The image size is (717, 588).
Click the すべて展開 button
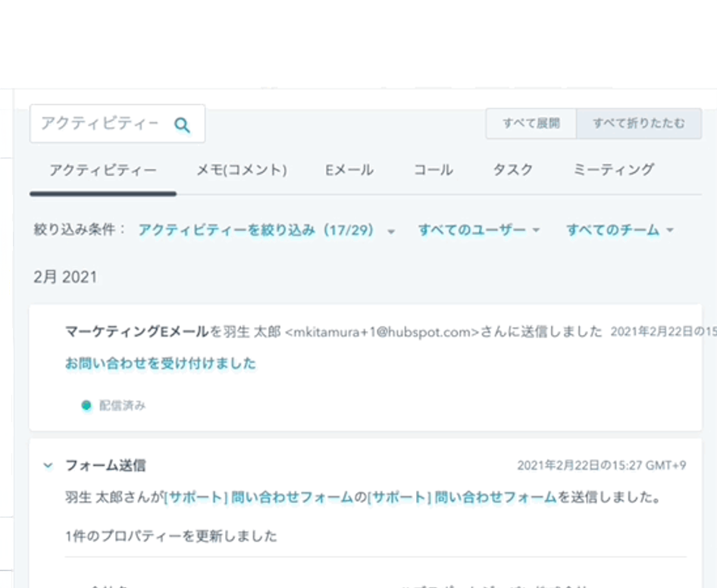(531, 123)
